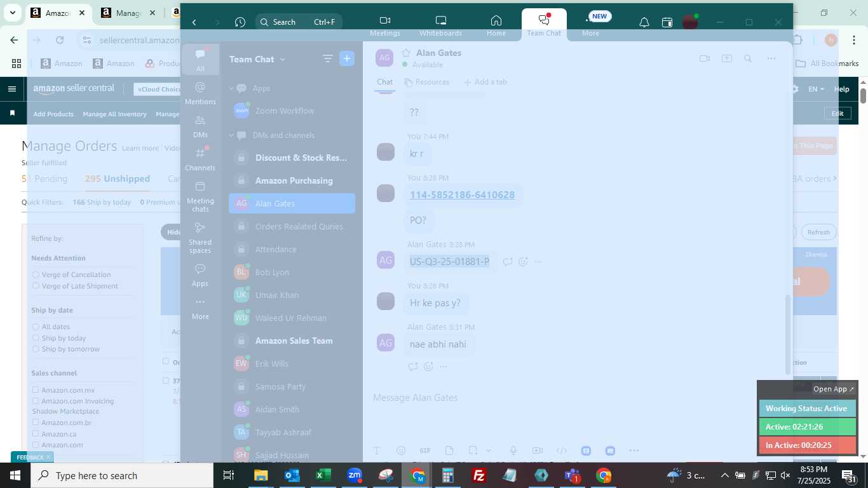868x488 pixels.
Task: Search within the Alan Gates chat
Action: tap(748, 58)
